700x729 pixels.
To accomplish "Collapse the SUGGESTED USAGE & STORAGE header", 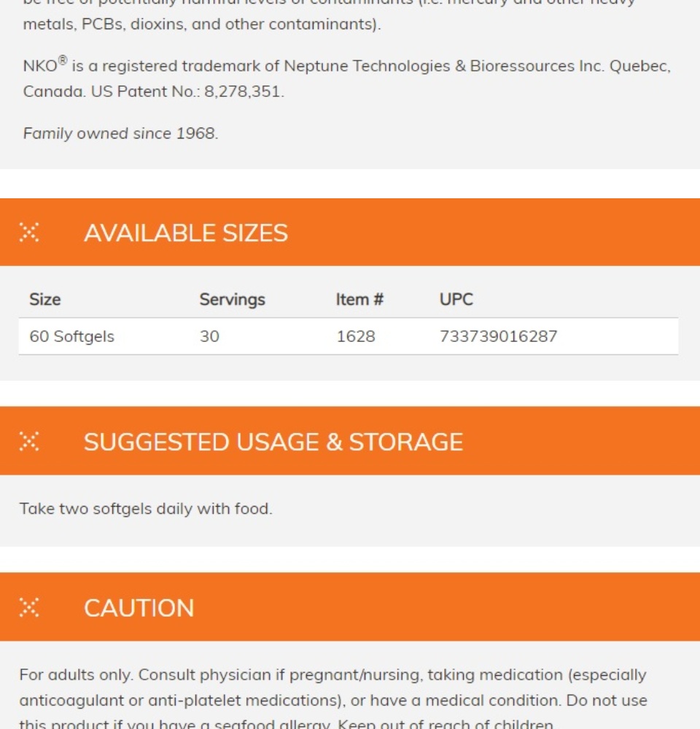I will (350, 441).
